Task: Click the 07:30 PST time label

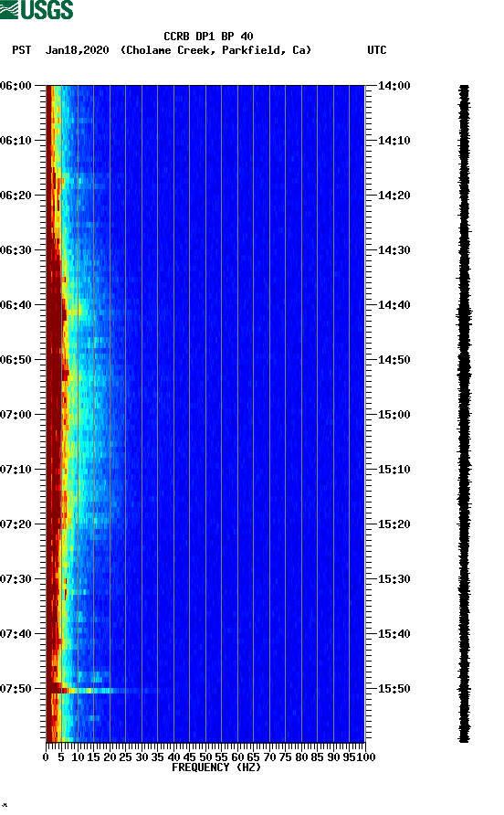Action: click(x=16, y=579)
